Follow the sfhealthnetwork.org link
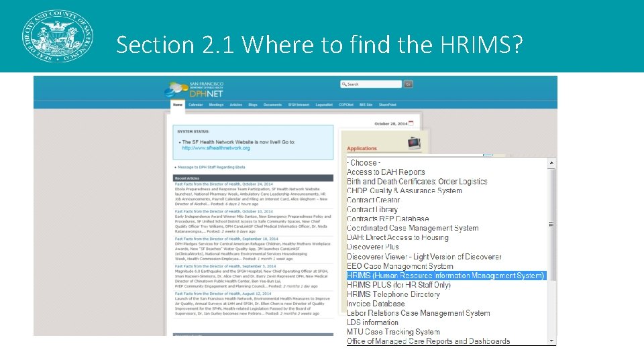 tap(216, 148)
